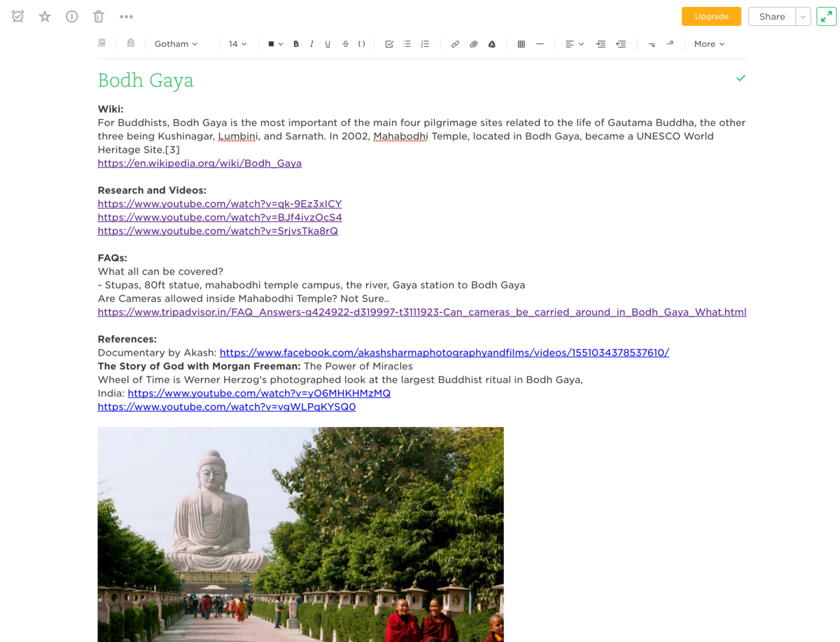The image size is (840, 642).
Task: Toggle bold formatting
Action: coord(296,44)
